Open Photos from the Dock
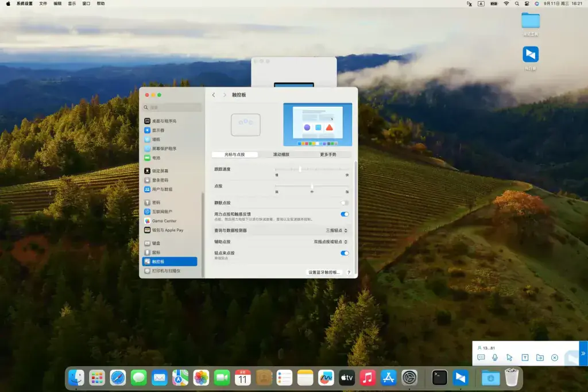Screen dimensions: 588x392 click(x=201, y=378)
